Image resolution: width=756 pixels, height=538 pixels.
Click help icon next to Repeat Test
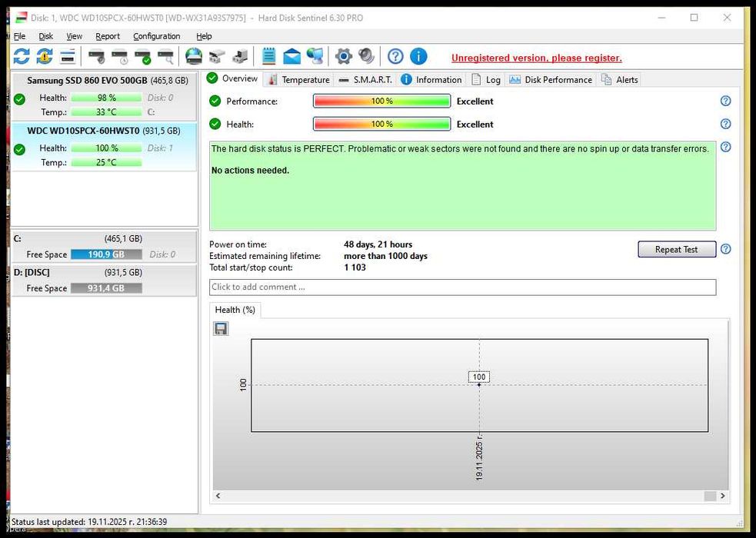click(725, 250)
